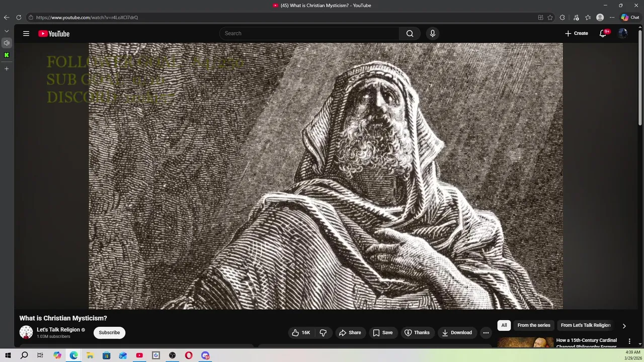Select the All filter chip

[x=504, y=325]
